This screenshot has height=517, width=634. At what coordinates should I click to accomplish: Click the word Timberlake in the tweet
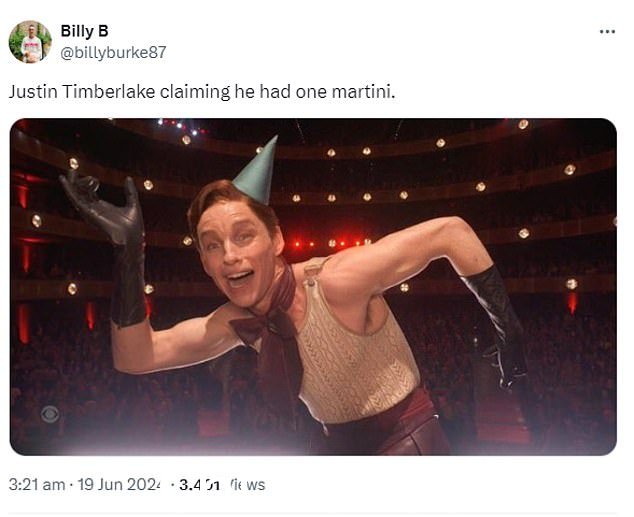(x=109, y=92)
